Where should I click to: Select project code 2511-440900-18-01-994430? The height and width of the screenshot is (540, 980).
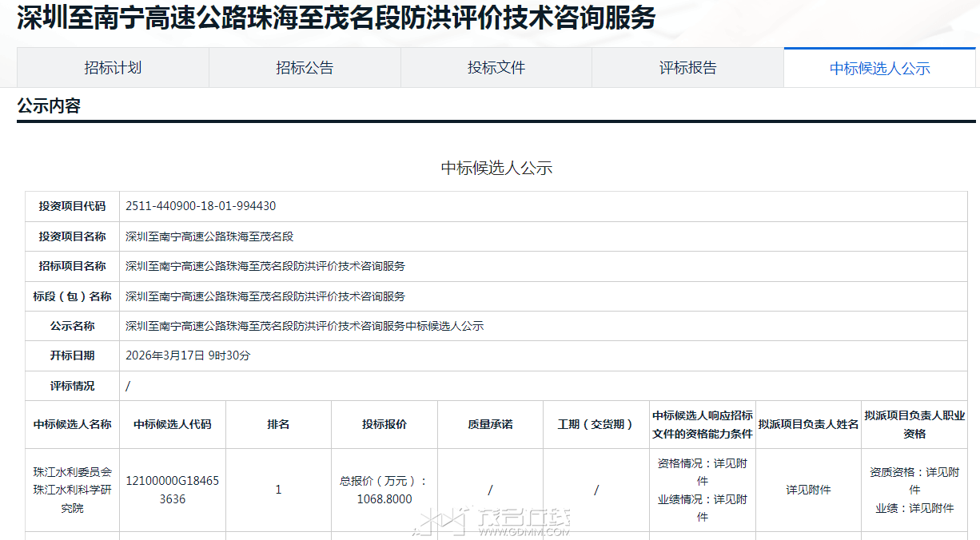pos(201,206)
